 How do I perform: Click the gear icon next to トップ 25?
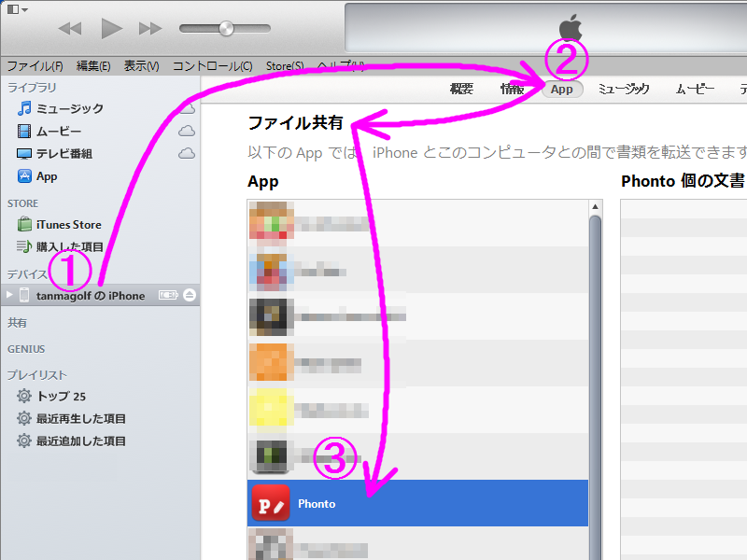(x=24, y=396)
